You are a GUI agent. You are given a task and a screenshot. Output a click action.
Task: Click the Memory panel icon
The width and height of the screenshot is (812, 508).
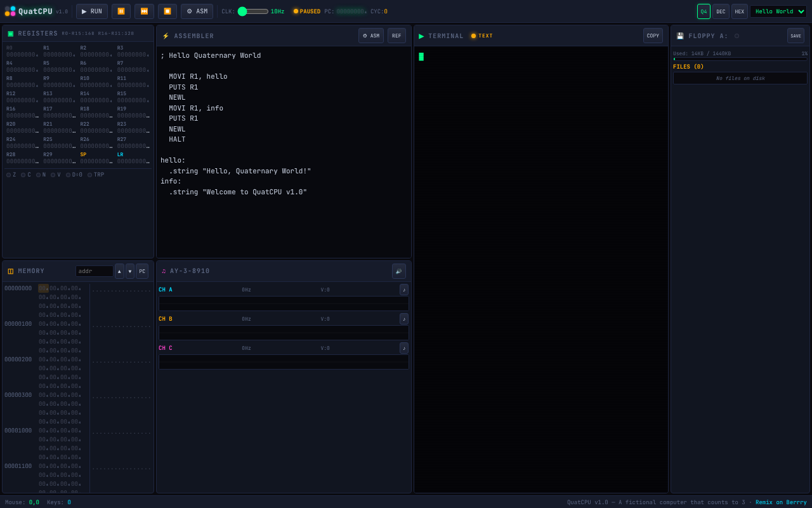pyautogui.click(x=10, y=271)
